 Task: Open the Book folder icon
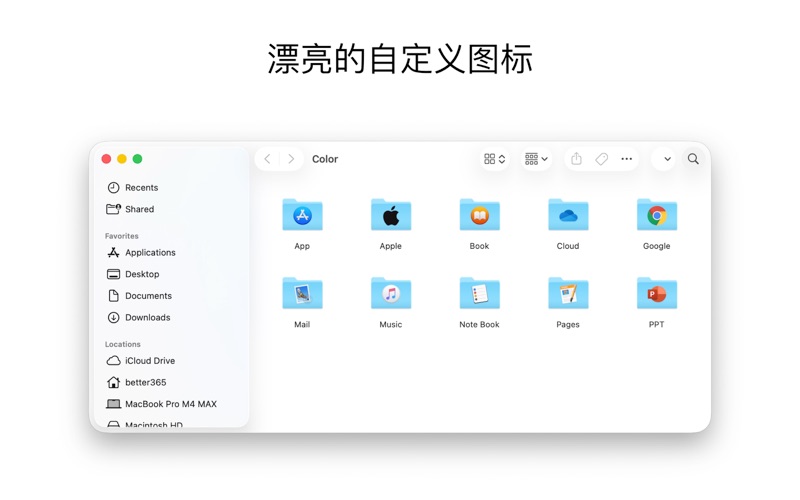click(x=479, y=214)
